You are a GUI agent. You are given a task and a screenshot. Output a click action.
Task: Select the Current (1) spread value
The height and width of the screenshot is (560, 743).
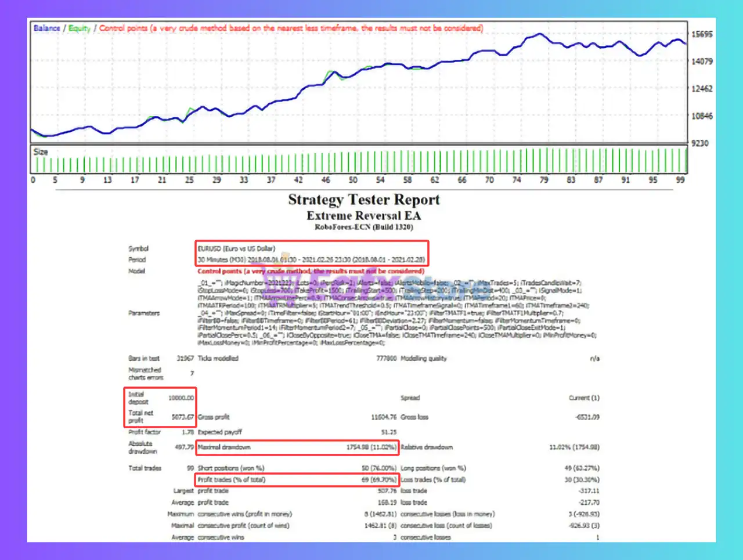click(x=583, y=398)
